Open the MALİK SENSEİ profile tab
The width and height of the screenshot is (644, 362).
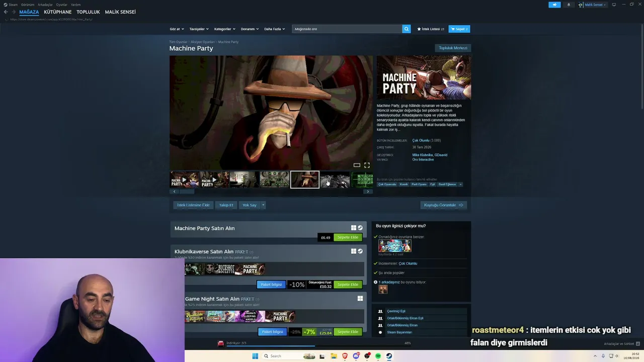[120, 12]
